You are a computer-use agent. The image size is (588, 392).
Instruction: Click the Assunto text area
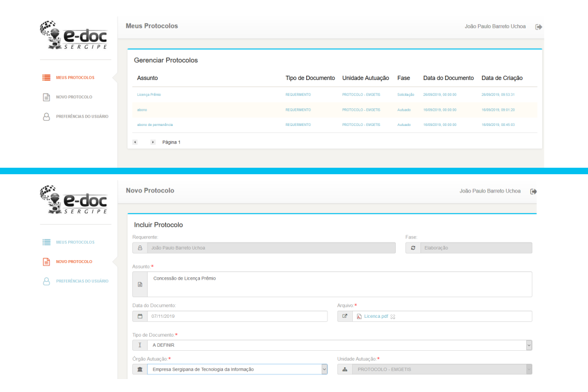[x=339, y=284]
